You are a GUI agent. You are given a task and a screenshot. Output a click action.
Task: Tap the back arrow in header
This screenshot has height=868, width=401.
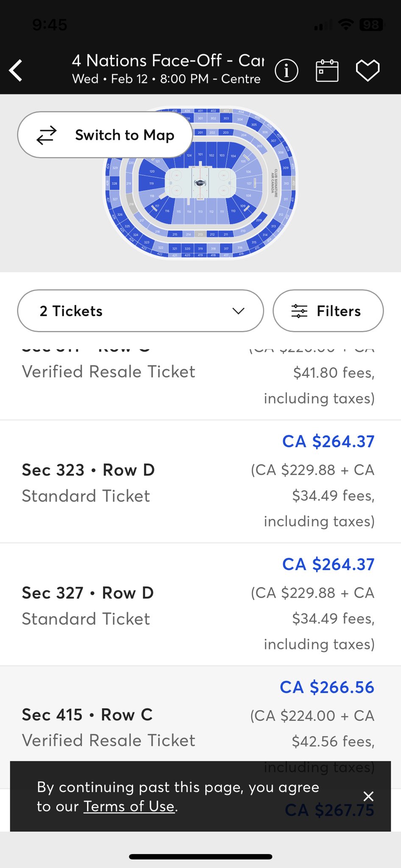[16, 70]
